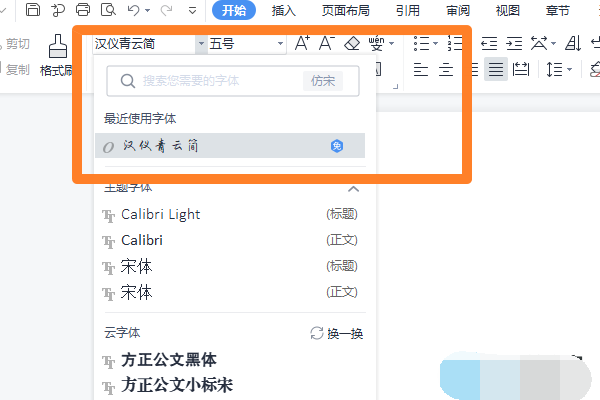Increase font size with the A+ icon
The width and height of the screenshot is (600, 400).
point(302,44)
